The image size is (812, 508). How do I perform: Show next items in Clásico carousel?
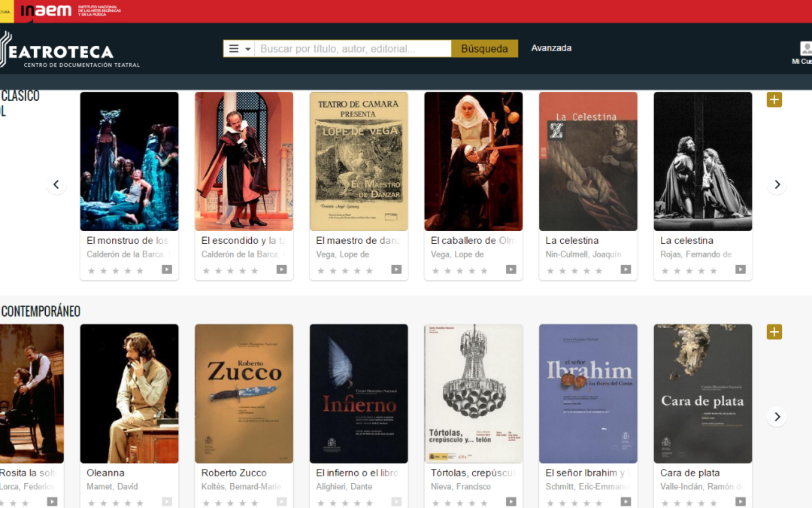[x=777, y=184]
